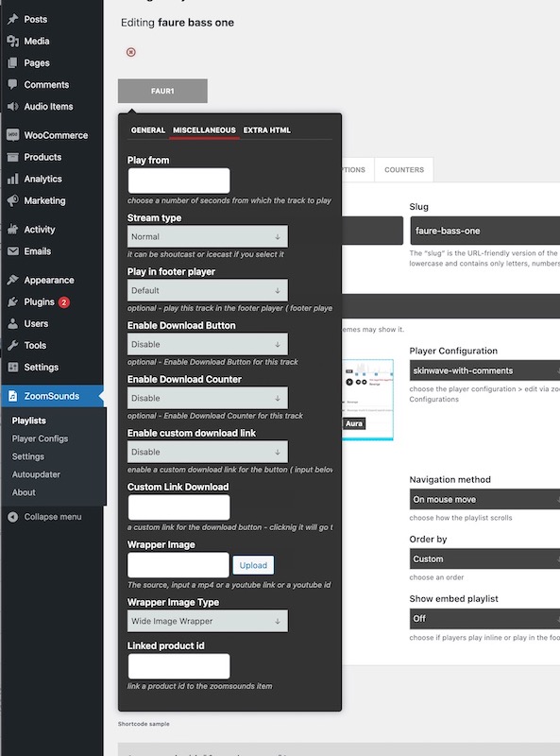Open the ZoomSounds menu label

coord(52,396)
